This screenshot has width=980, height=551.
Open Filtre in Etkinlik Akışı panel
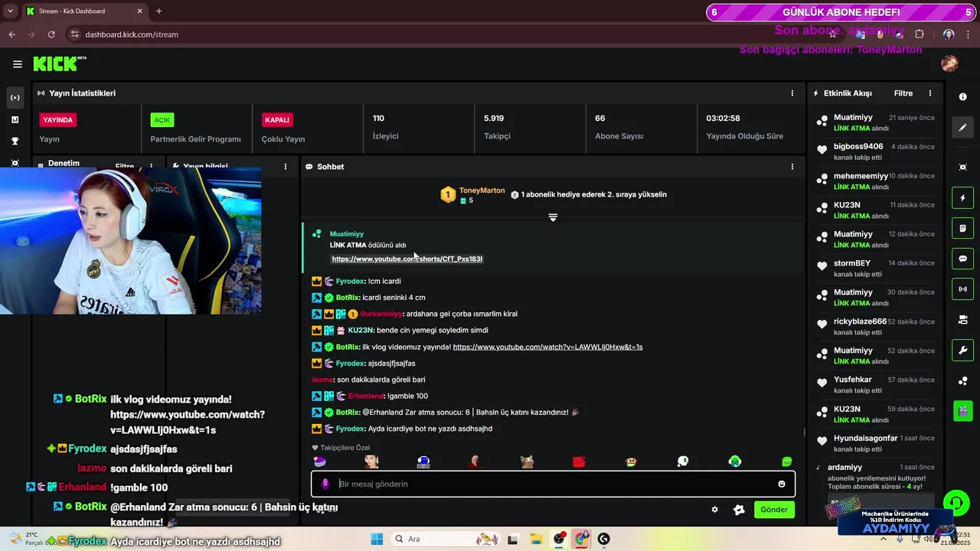pyautogui.click(x=903, y=93)
